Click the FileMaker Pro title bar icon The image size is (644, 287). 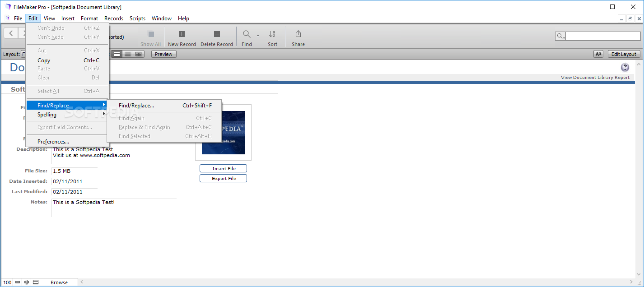(x=8, y=7)
